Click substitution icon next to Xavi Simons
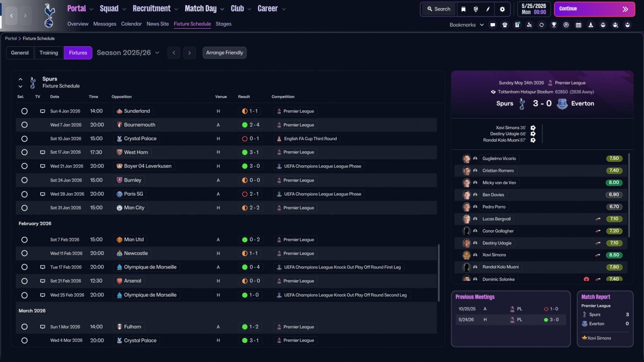This screenshot has height=362, width=644. [x=598, y=255]
